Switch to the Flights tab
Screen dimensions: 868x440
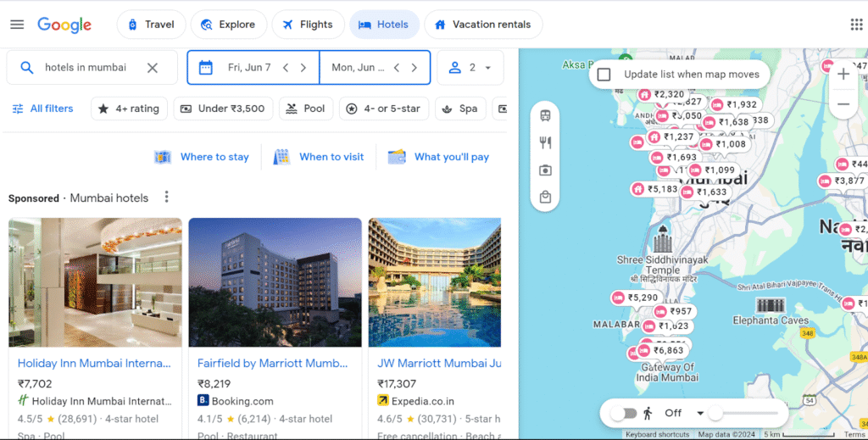point(308,25)
